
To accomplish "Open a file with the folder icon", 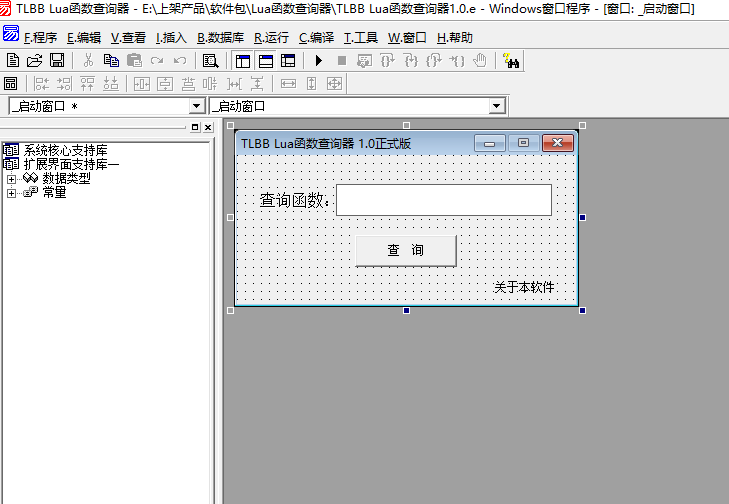I will pos(34,61).
